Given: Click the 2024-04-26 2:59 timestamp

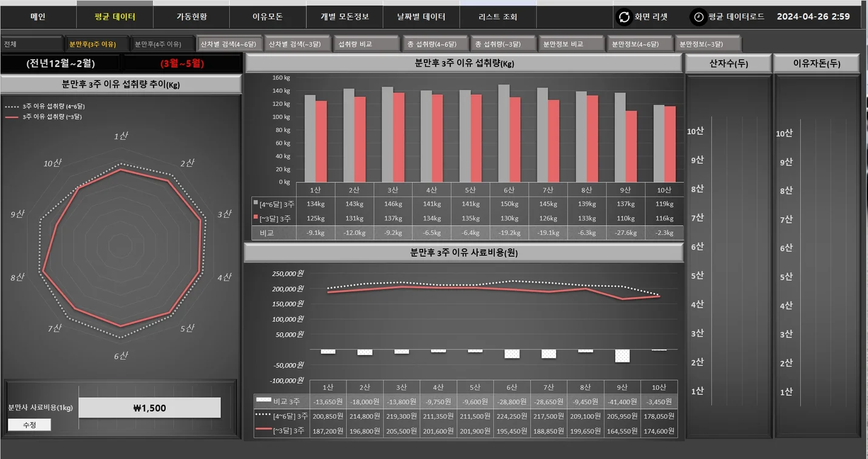Looking at the screenshot, I should click(x=813, y=17).
